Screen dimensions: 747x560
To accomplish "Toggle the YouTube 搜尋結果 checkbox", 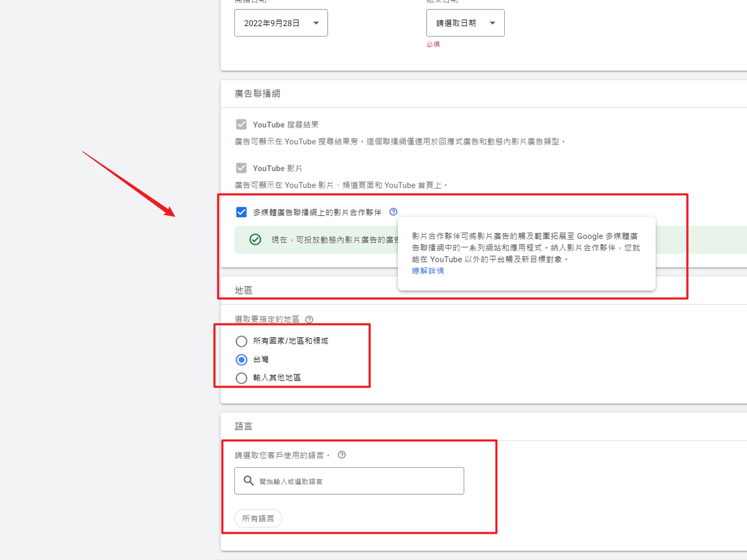I will 241,125.
